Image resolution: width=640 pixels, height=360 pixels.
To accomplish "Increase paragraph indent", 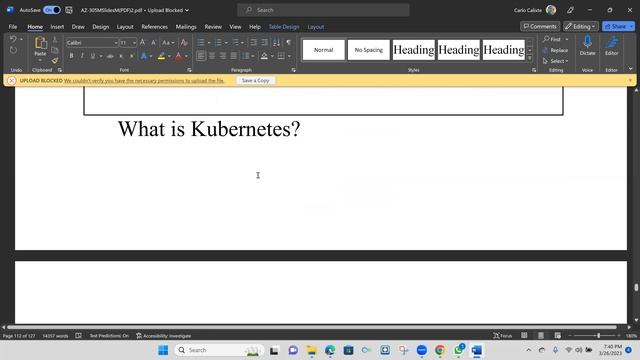I will [x=264, y=42].
